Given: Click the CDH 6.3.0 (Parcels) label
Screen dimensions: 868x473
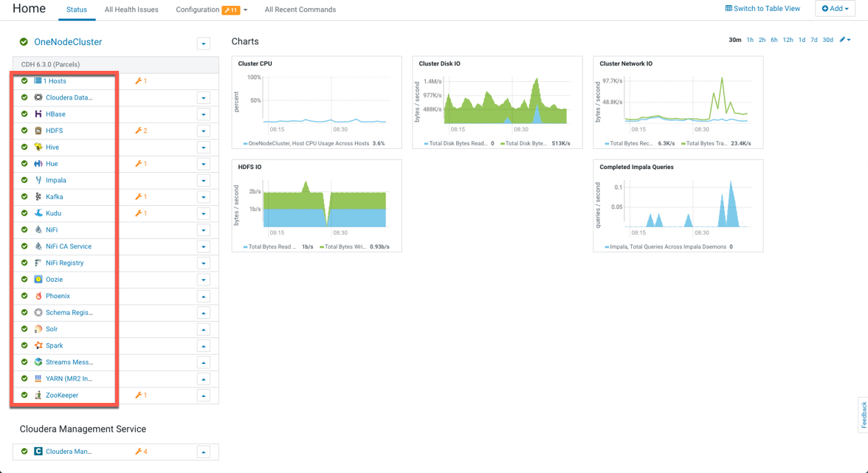Looking at the screenshot, I should [50, 65].
